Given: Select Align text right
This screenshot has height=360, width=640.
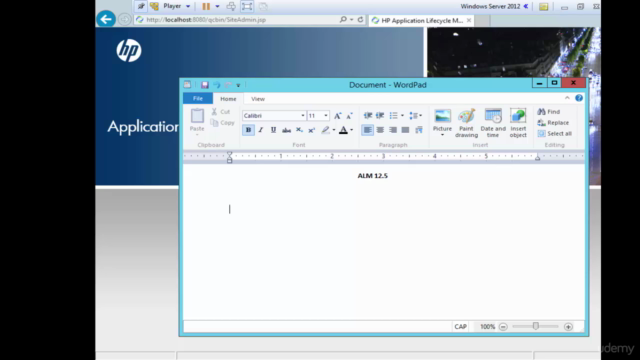Looking at the screenshot, I should [393, 130].
